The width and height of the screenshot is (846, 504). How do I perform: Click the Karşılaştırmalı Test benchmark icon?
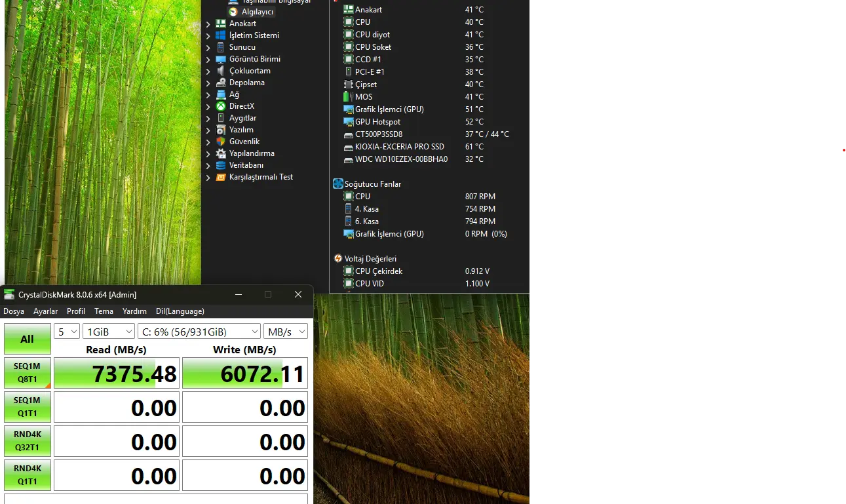pyautogui.click(x=221, y=177)
